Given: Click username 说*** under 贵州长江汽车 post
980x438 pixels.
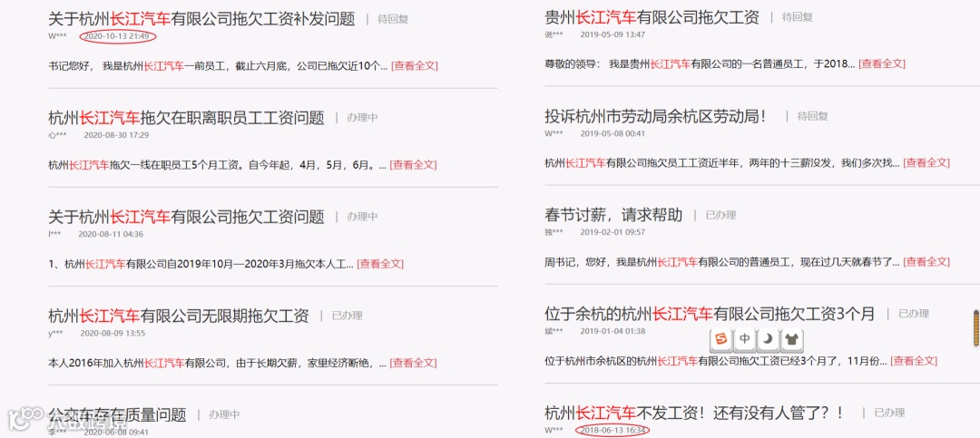Looking at the screenshot, I should click(554, 34).
